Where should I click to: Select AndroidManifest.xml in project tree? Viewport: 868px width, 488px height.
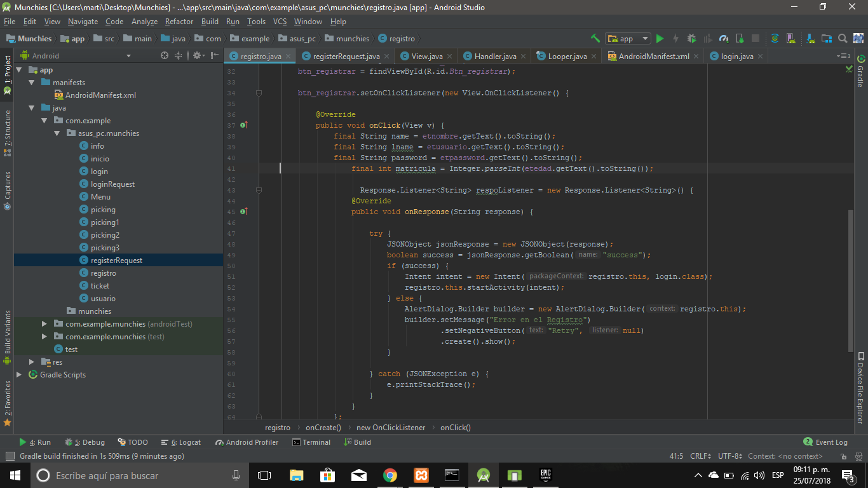point(100,95)
